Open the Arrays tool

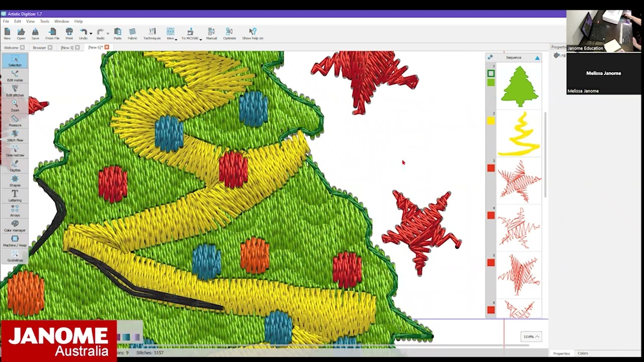point(15,211)
